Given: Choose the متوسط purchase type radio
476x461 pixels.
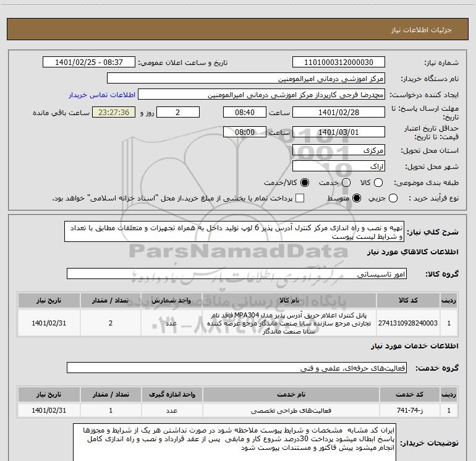Looking at the screenshot, I should (x=357, y=199).
